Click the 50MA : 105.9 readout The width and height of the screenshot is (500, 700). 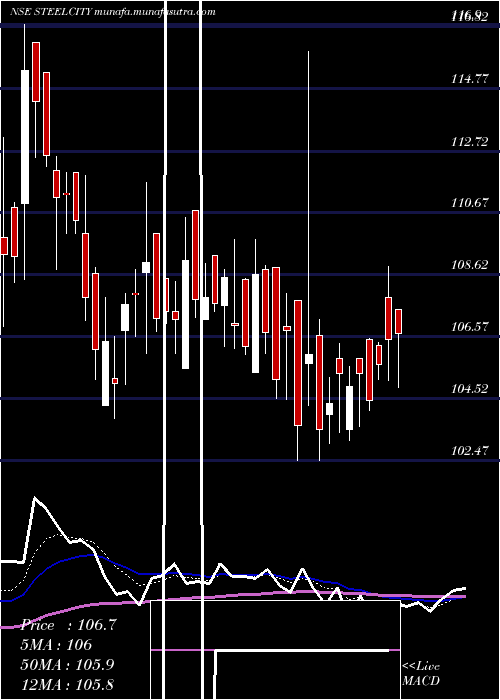pos(67,665)
